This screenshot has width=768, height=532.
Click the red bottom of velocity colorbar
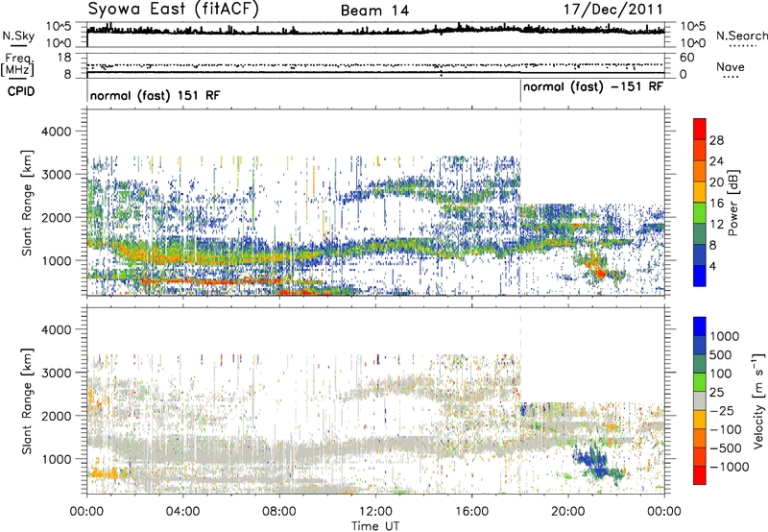pos(700,475)
